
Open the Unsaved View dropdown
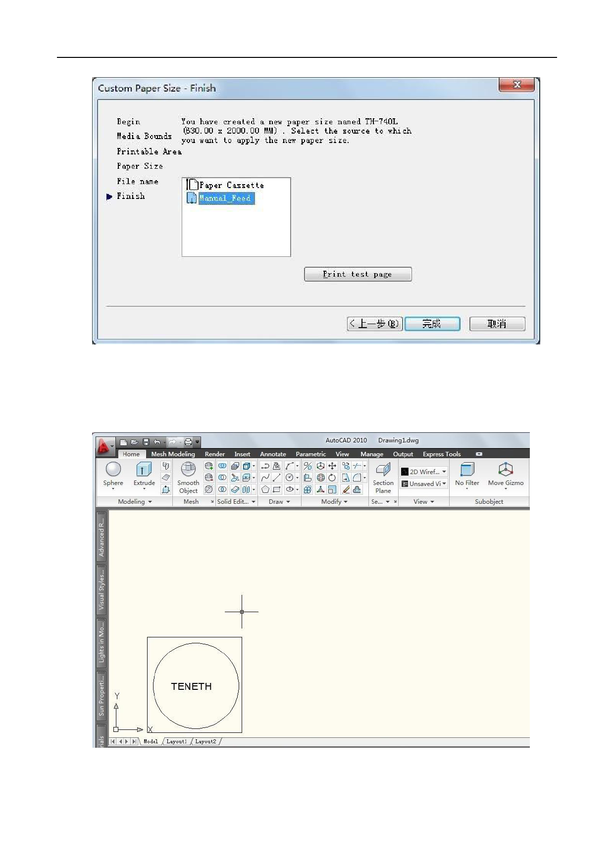coord(424,483)
